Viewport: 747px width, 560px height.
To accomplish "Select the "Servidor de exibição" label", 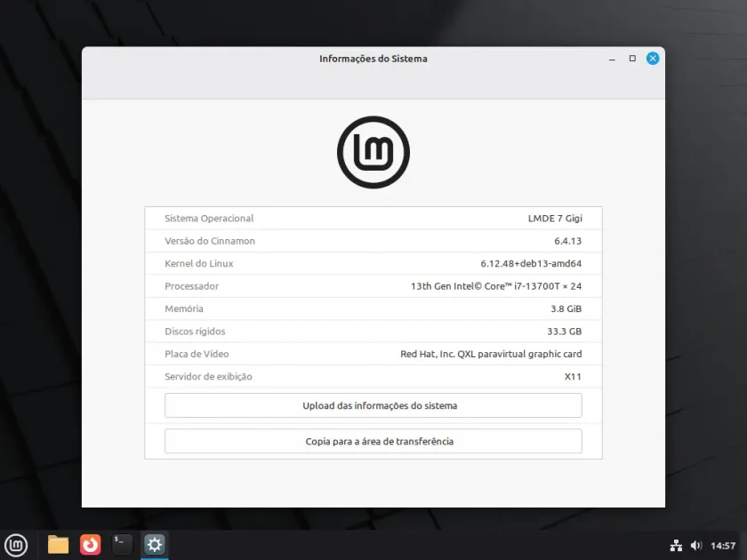I will point(208,377).
